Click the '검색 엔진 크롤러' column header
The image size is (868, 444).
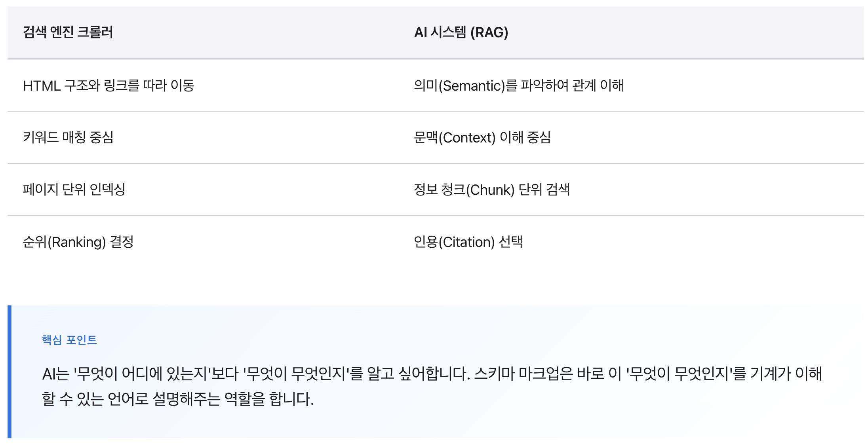[68, 32]
